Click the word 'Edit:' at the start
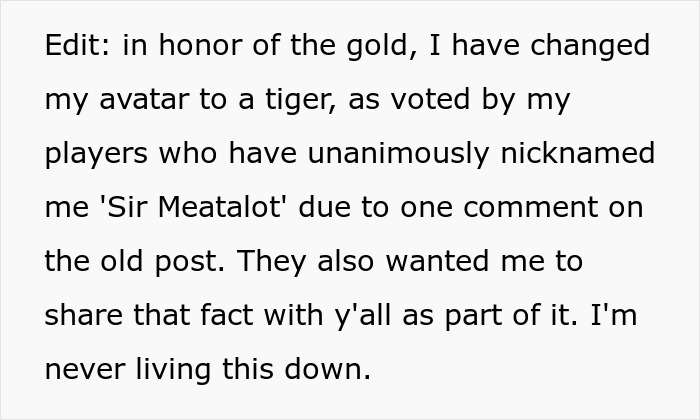Image resolution: width=700 pixels, height=420 pixels. click(x=75, y=47)
